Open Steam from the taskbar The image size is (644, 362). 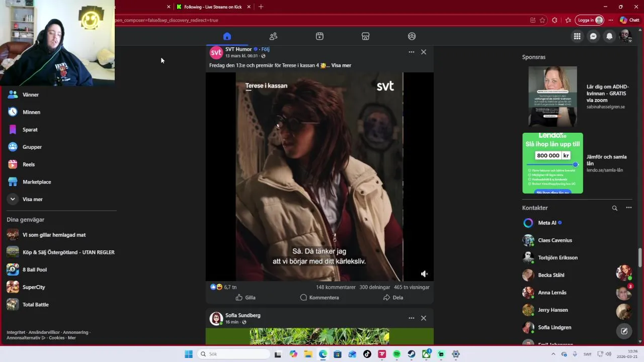[412, 354]
